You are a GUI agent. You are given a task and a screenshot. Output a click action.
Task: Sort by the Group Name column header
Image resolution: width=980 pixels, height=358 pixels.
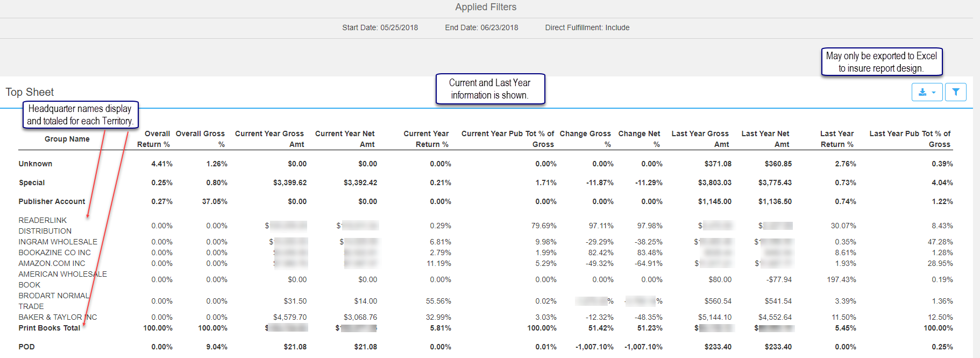click(x=67, y=139)
